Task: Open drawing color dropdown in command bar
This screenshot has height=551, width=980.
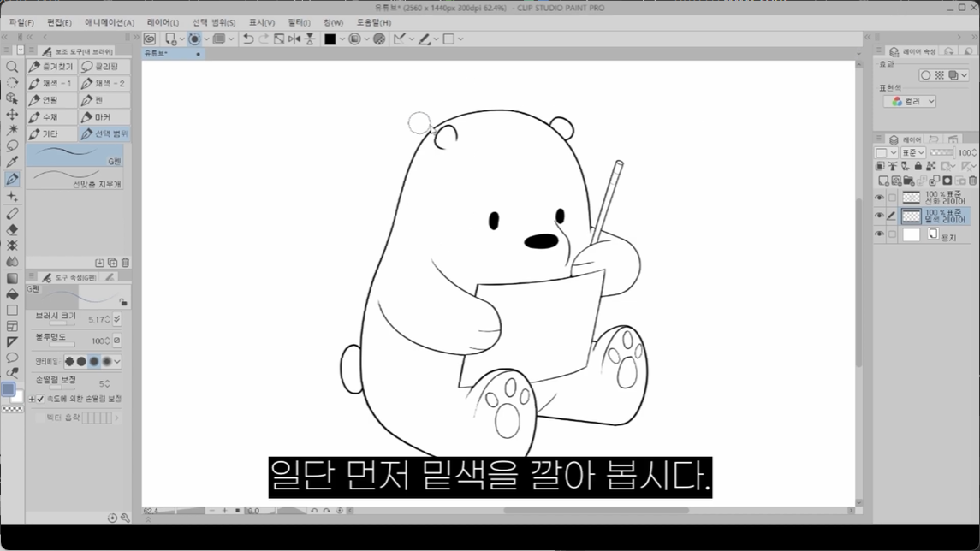Action: [x=342, y=39]
